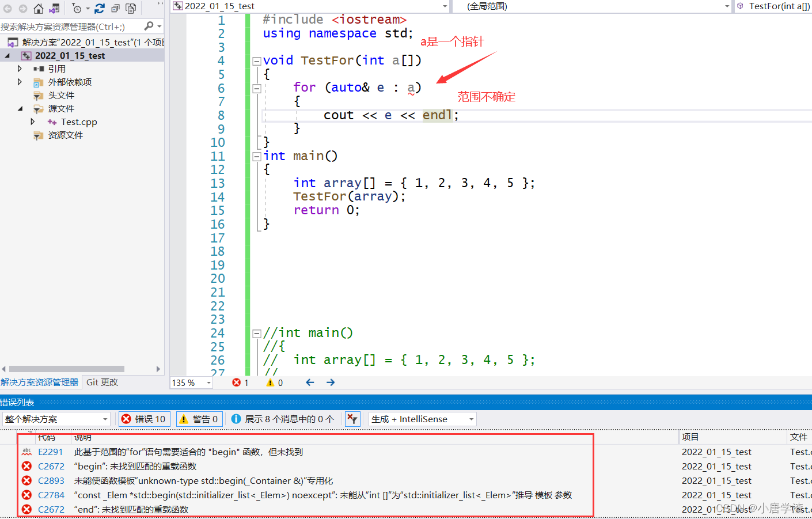Collapse the 2022_01_15_test project node

tap(7, 56)
